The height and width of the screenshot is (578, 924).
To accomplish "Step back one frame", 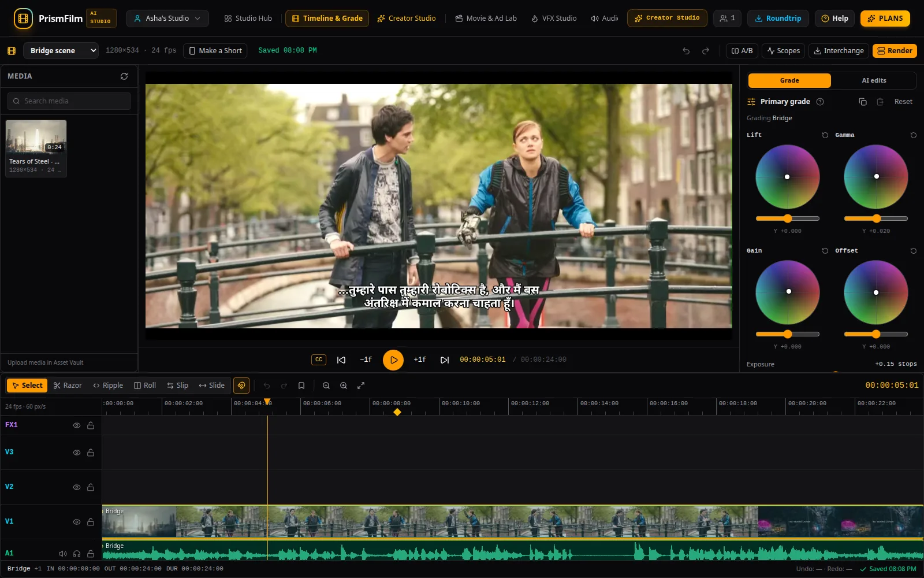I will [x=366, y=360].
